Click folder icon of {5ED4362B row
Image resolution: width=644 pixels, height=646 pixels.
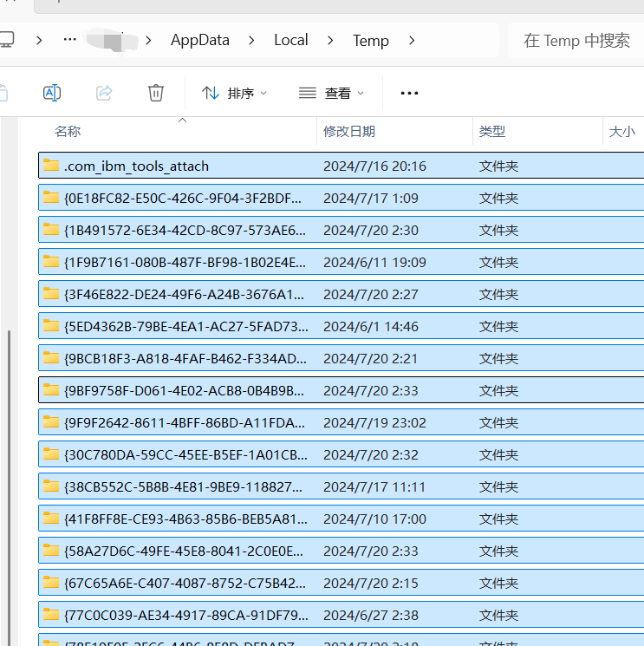[x=51, y=325]
